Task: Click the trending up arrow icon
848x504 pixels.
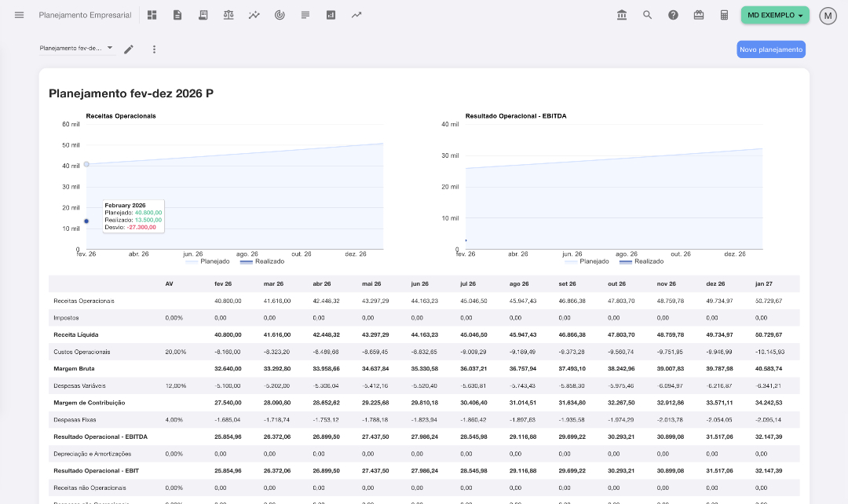Action: pyautogui.click(x=356, y=15)
